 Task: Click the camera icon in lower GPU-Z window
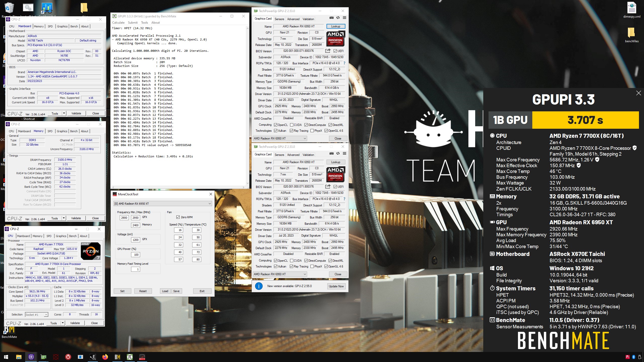pos(331,153)
